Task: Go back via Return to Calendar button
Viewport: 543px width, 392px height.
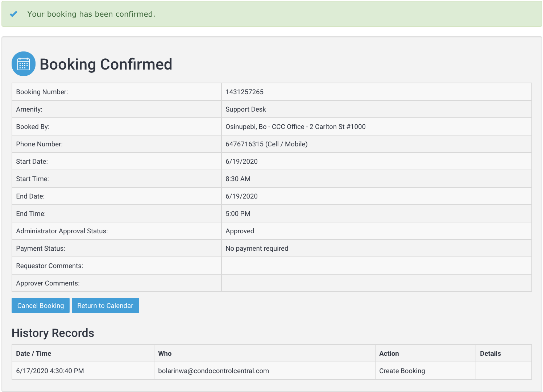Action: [105, 305]
